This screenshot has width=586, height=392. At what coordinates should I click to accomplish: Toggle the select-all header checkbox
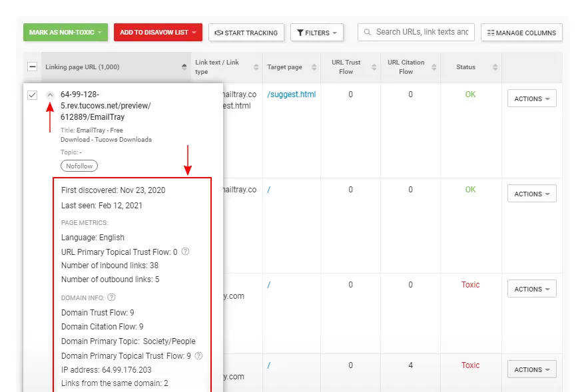(33, 67)
